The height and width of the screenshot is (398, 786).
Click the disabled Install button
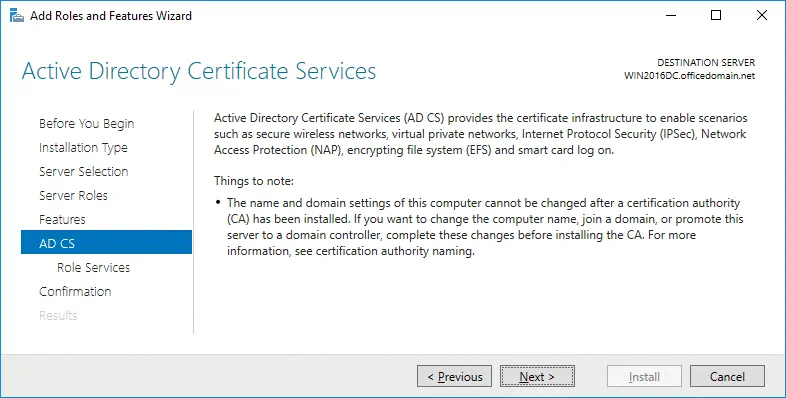[644, 376]
